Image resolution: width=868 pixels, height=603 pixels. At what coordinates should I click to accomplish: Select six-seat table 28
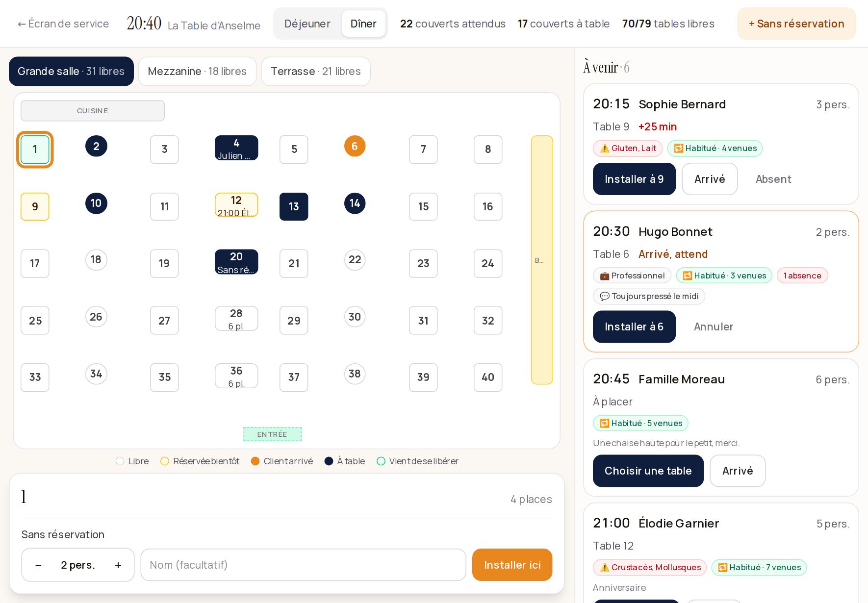[x=236, y=319]
